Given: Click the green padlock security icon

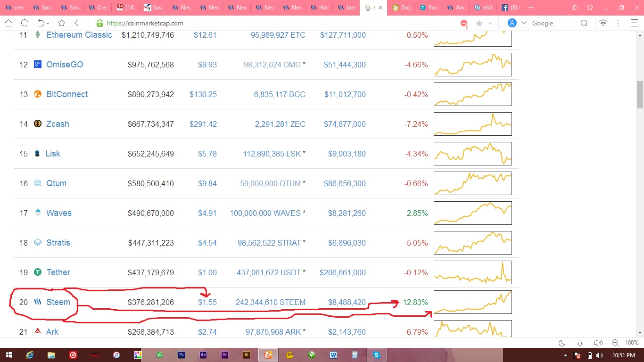Looking at the screenshot, I should click(x=99, y=23).
